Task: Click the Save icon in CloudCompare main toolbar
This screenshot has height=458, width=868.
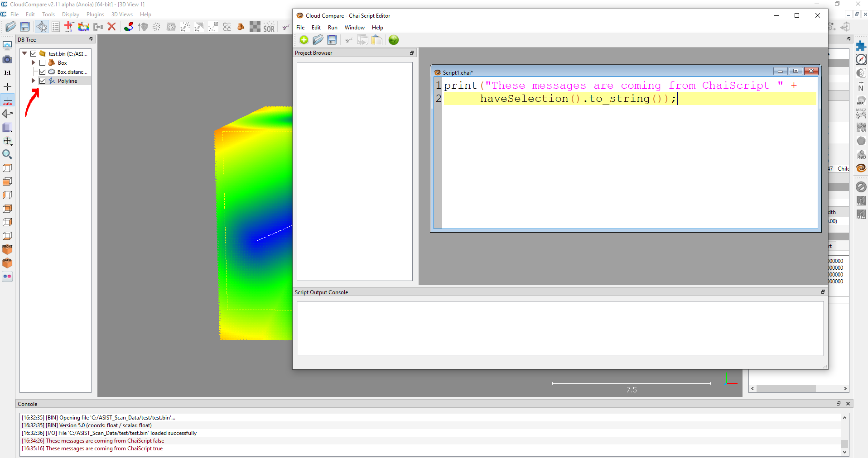Action: point(25,27)
